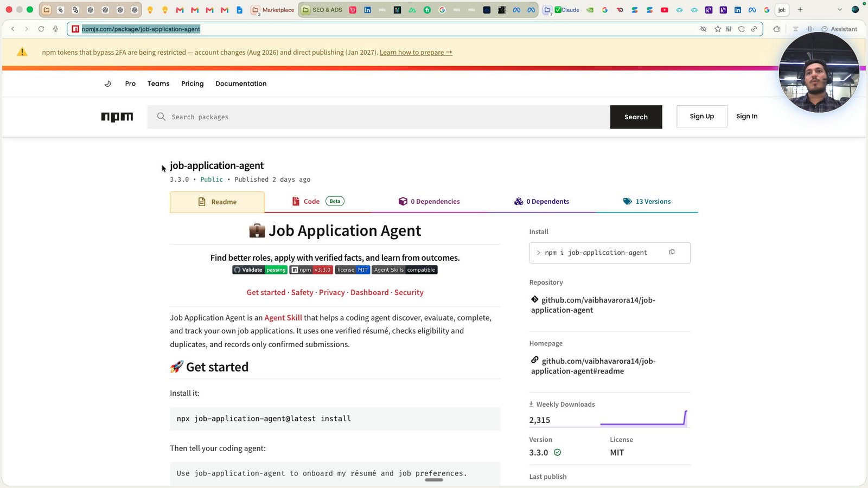Open the GitHub repository link
The image size is (868, 488).
(593, 305)
